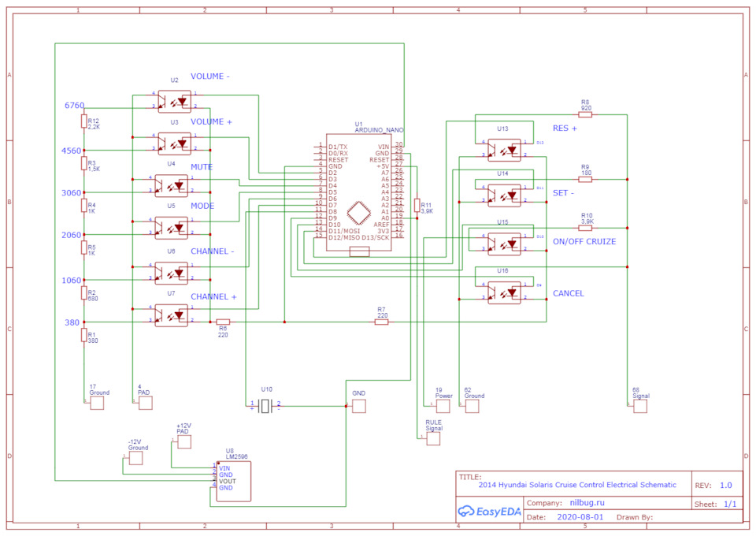Select the 4 PAD connector pad

pos(146,403)
